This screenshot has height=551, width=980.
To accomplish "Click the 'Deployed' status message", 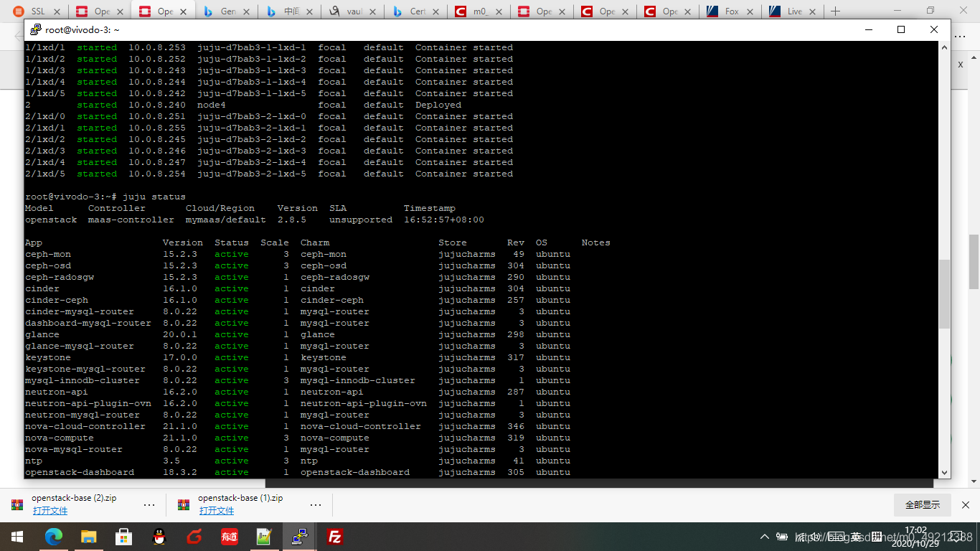I will 438,105.
